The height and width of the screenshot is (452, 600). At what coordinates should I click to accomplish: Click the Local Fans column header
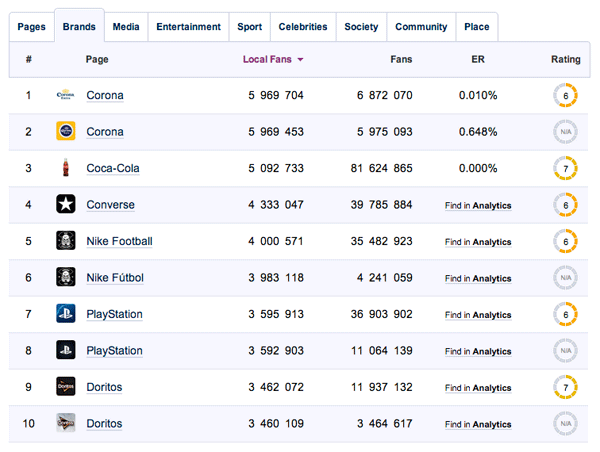tap(267, 59)
